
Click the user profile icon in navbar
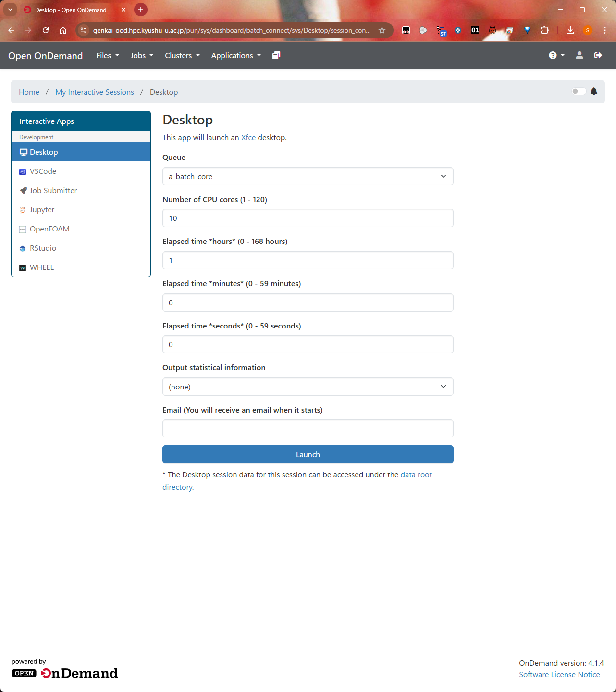click(579, 56)
